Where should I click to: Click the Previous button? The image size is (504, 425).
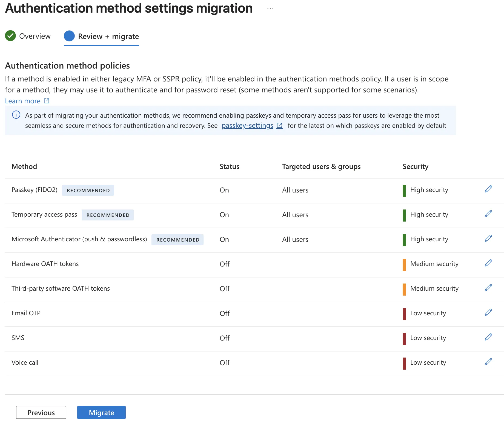tap(41, 412)
